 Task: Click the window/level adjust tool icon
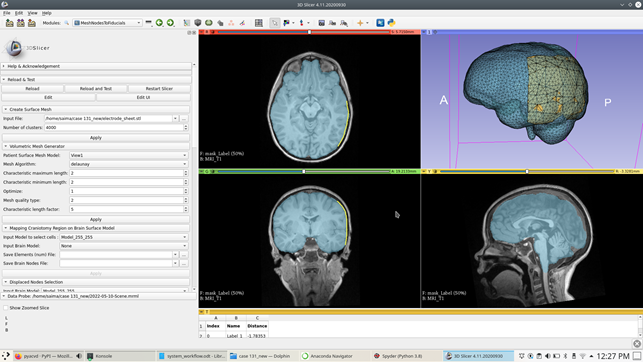286,23
